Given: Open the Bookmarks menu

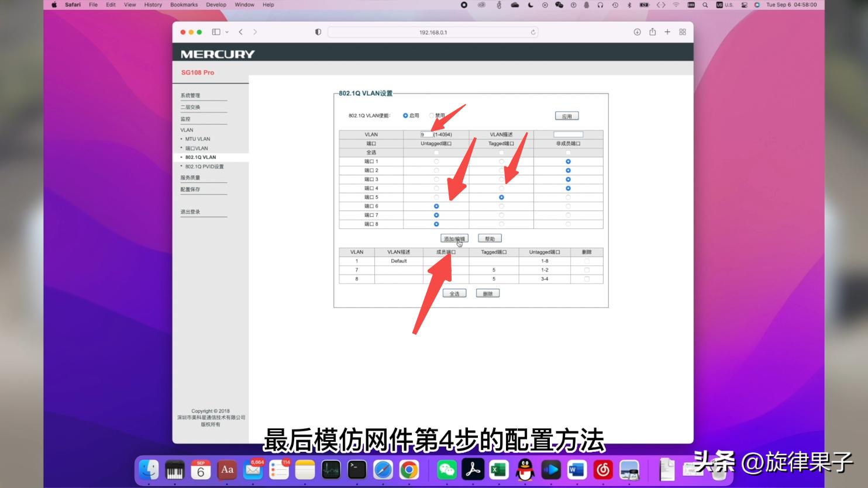Looking at the screenshot, I should click(x=183, y=5).
